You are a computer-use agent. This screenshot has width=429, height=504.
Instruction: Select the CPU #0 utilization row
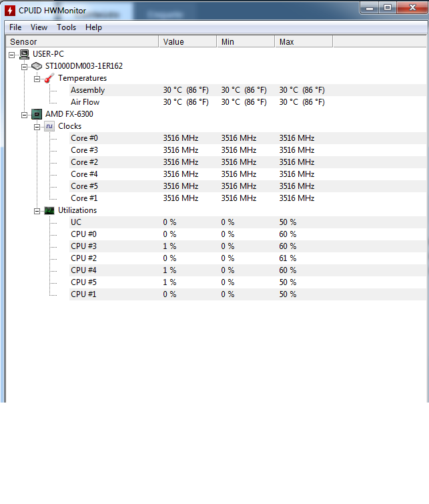(248, 234)
